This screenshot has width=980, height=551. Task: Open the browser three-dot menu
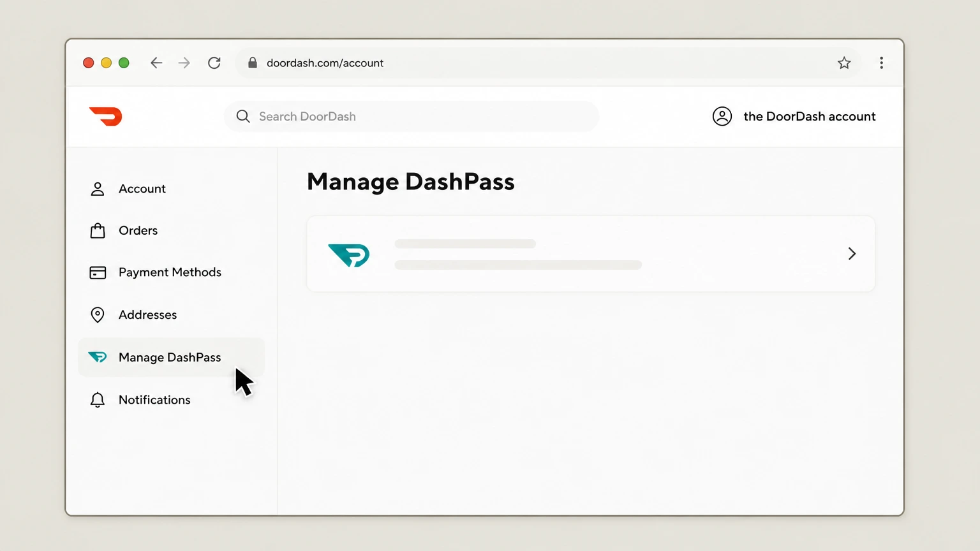tap(881, 62)
